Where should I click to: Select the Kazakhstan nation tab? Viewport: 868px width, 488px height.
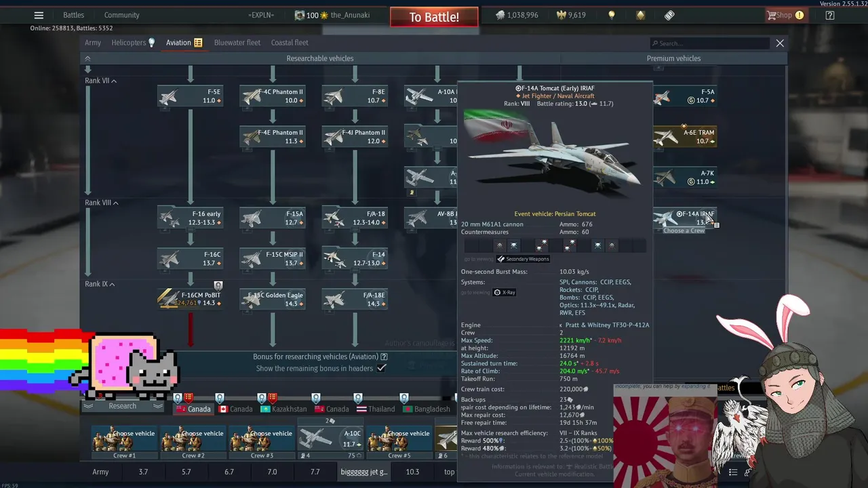[283, 409]
